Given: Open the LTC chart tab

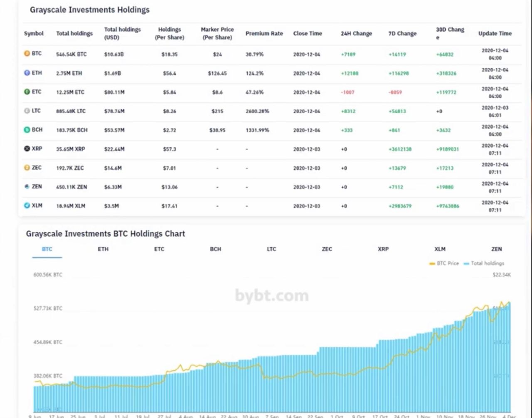Looking at the screenshot, I should 271,249.
